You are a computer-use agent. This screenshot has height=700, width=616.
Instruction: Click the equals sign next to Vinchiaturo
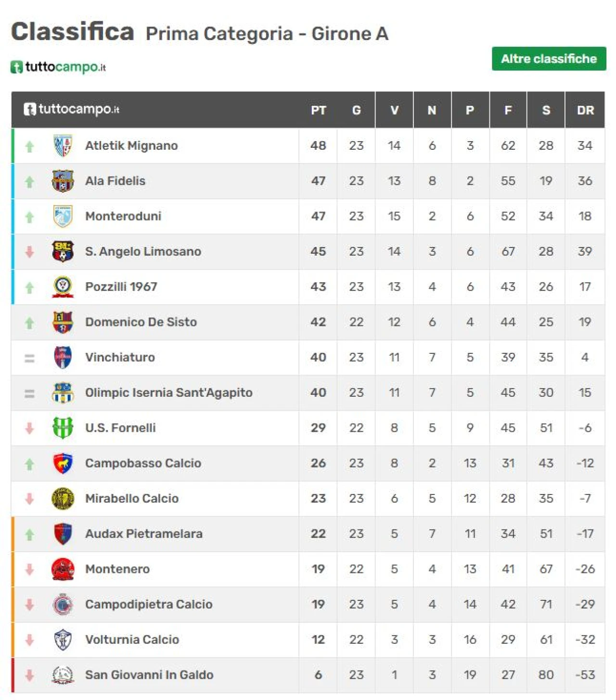[x=29, y=358]
